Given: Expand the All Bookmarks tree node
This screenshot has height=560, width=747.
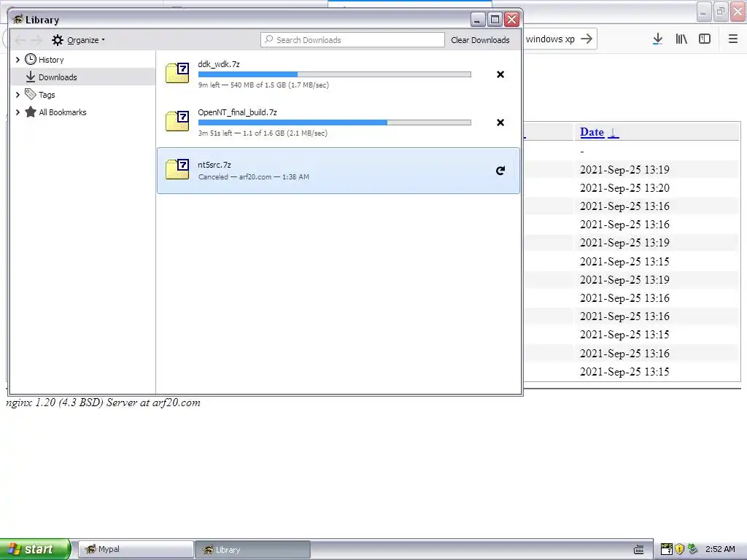Looking at the screenshot, I should coord(18,112).
